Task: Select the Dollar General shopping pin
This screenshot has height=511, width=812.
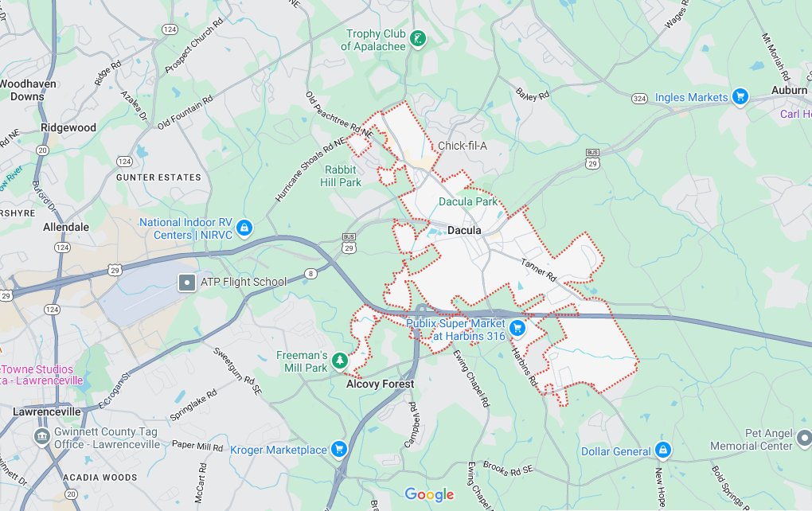Action: [x=663, y=450]
